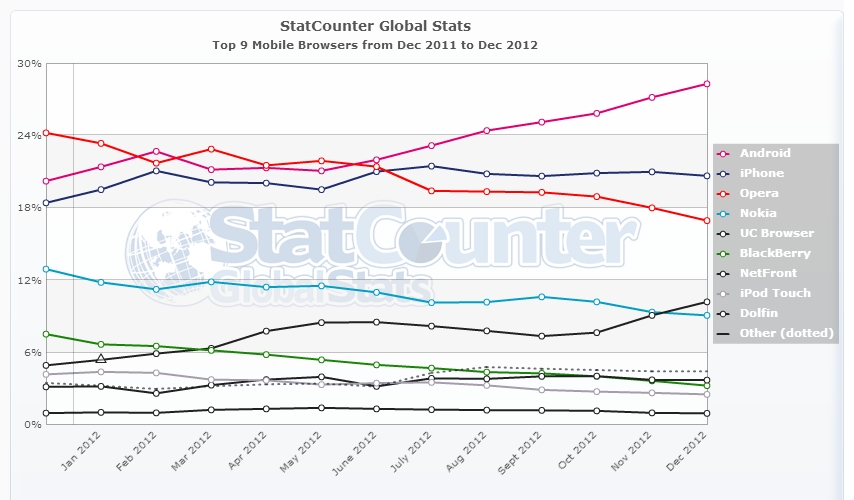Toggle the BlackBerry series label in legend

(775, 253)
